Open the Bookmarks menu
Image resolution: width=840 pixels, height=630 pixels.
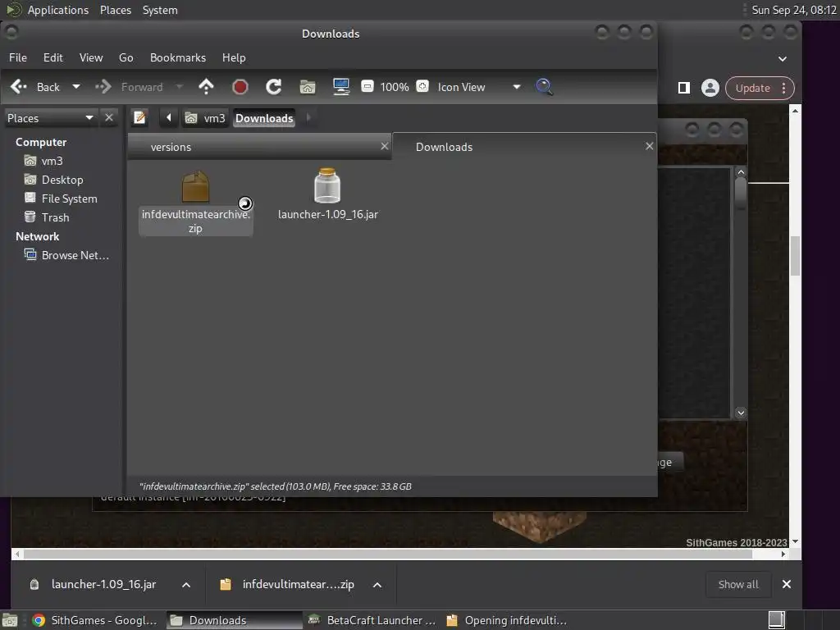[178, 57]
